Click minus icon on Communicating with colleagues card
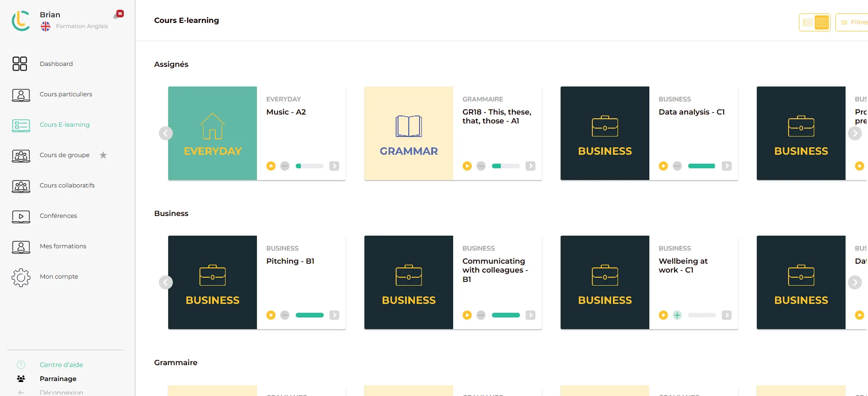868x396 pixels. [x=481, y=315]
